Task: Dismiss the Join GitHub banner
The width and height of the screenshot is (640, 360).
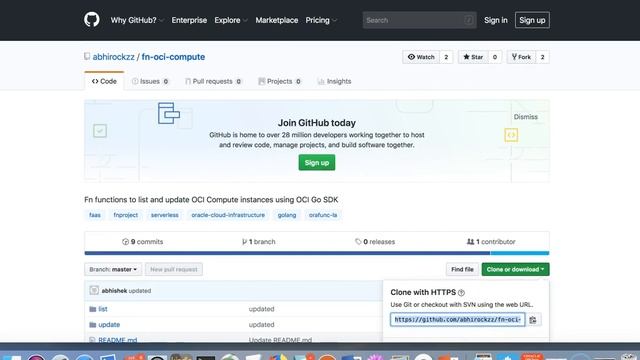Action: tap(525, 117)
